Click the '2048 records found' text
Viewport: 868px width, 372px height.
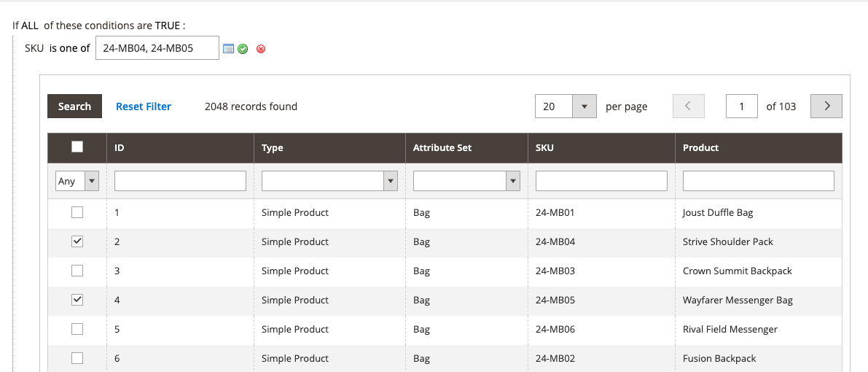[251, 106]
